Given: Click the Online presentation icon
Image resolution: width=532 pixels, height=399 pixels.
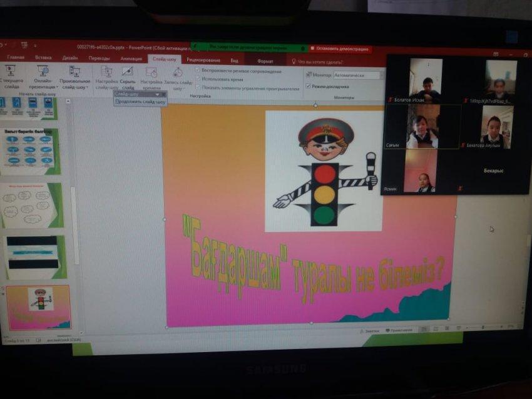Looking at the screenshot, I should pos(43,71).
